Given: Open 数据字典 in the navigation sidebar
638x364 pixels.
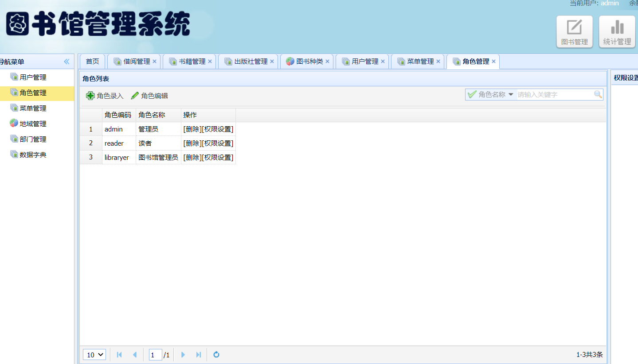Looking at the screenshot, I should (x=33, y=155).
